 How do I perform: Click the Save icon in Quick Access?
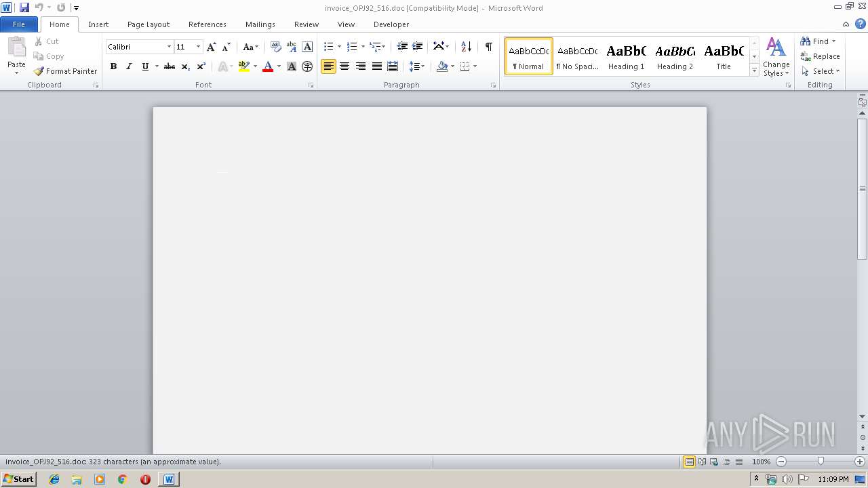pyautogui.click(x=24, y=7)
